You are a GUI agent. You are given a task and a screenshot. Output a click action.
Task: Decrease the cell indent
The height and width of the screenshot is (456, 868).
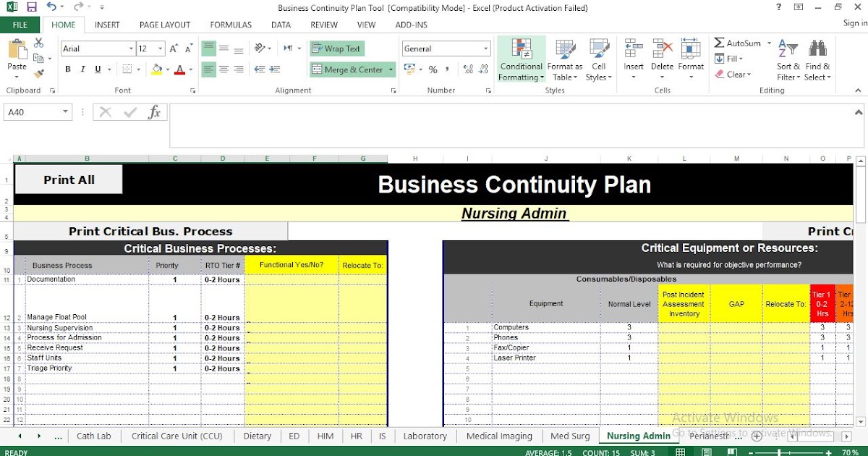click(260, 69)
